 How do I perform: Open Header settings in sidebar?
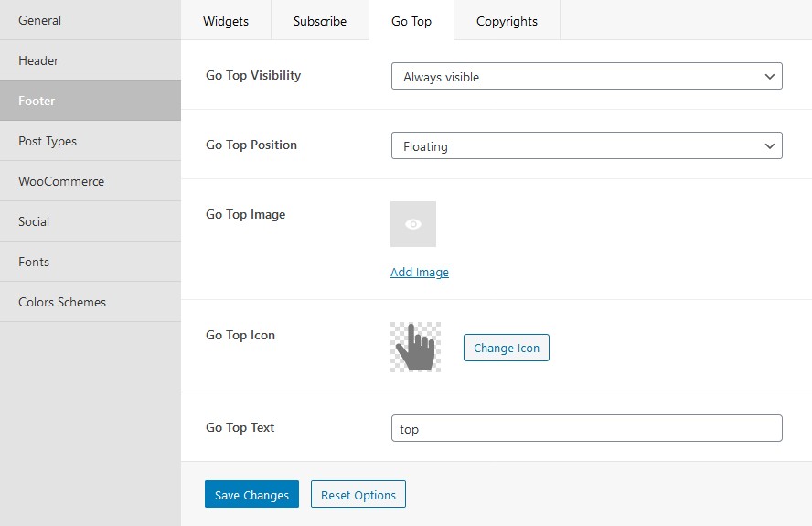[x=91, y=60]
